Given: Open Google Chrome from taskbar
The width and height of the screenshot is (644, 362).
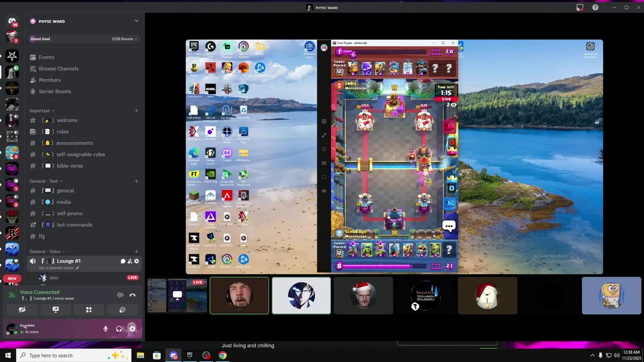Looking at the screenshot, I should tap(222, 355).
